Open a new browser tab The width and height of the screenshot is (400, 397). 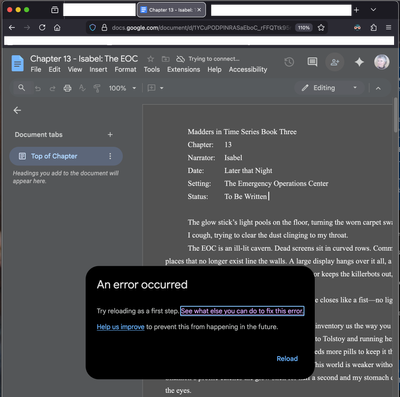pyautogui.click(x=356, y=10)
